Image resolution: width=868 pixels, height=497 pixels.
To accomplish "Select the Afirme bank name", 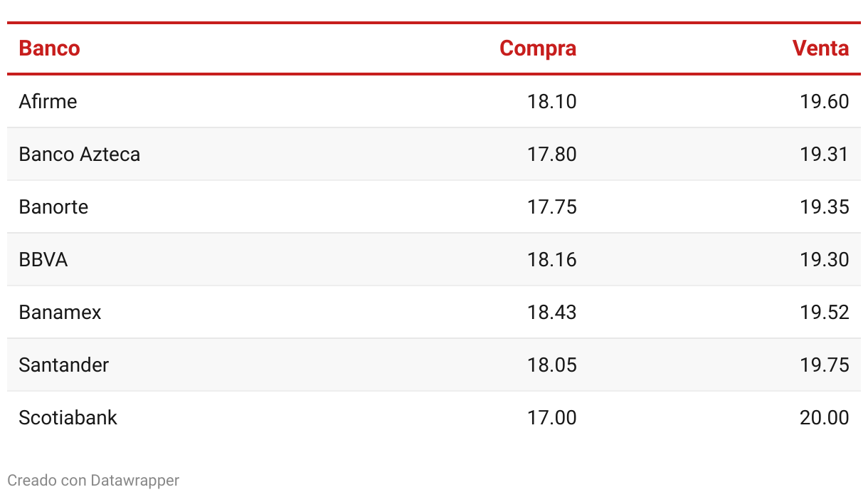I will [x=48, y=101].
